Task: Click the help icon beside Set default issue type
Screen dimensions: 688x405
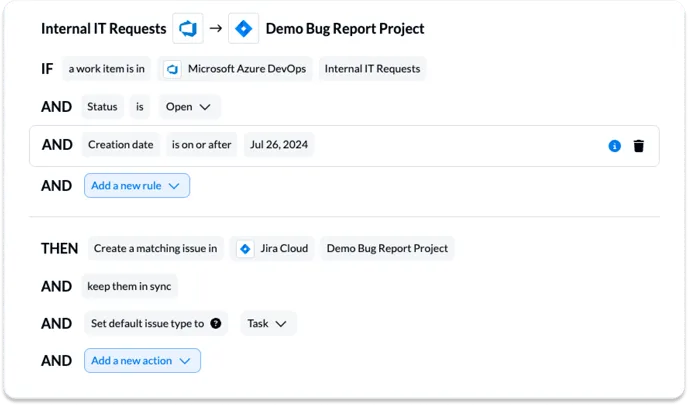Action: (x=215, y=323)
